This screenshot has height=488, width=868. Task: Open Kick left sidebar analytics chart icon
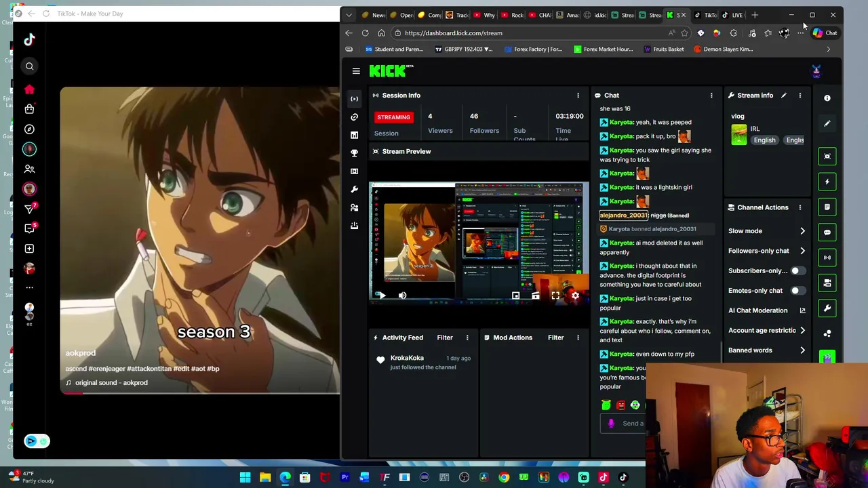(x=354, y=135)
